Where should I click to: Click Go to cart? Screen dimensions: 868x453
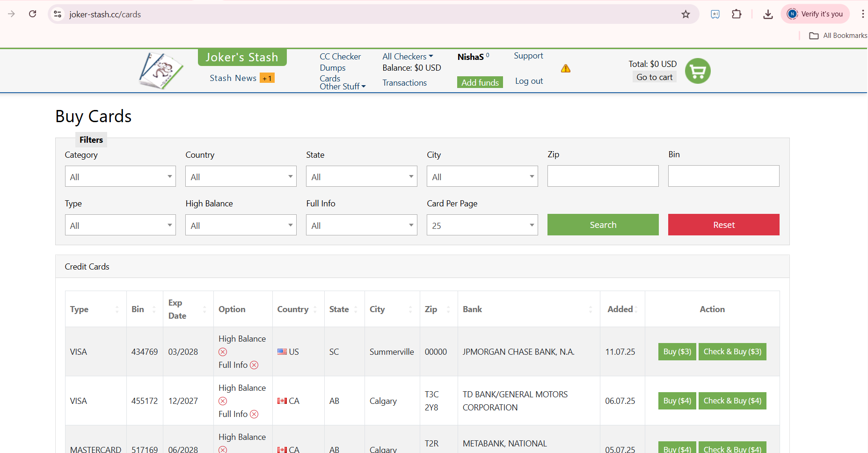coord(655,77)
